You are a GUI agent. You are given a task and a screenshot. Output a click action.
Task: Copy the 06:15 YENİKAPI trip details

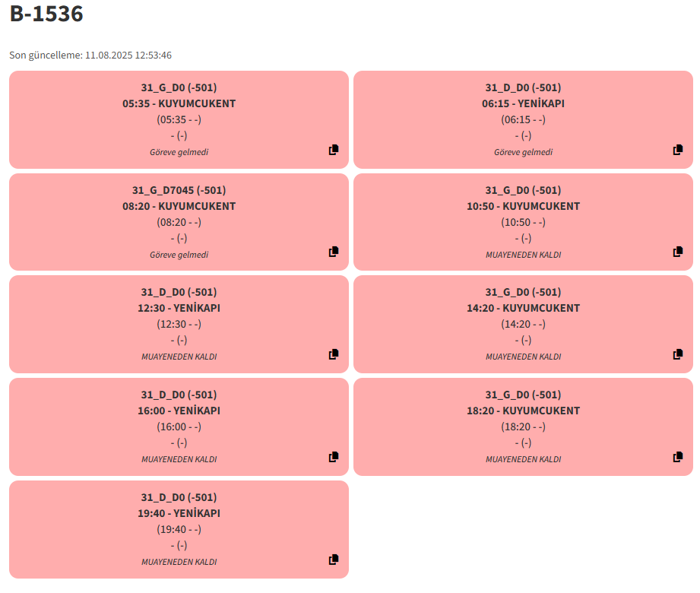(678, 150)
